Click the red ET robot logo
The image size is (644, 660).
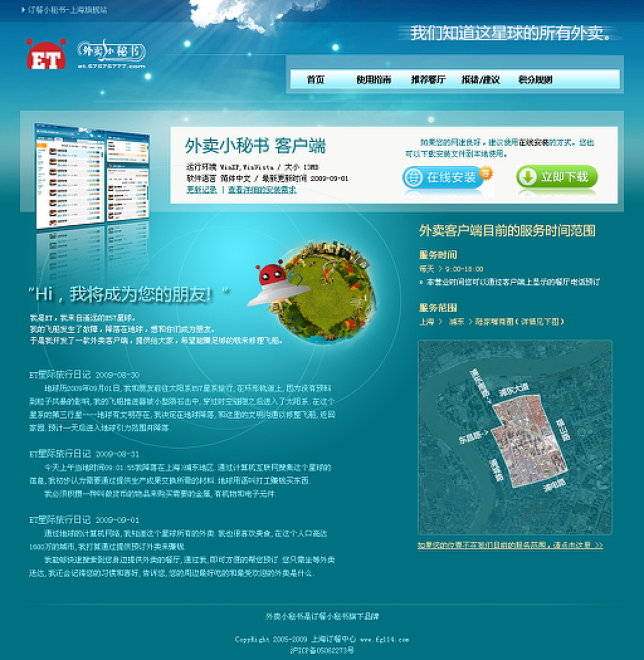click(x=45, y=55)
